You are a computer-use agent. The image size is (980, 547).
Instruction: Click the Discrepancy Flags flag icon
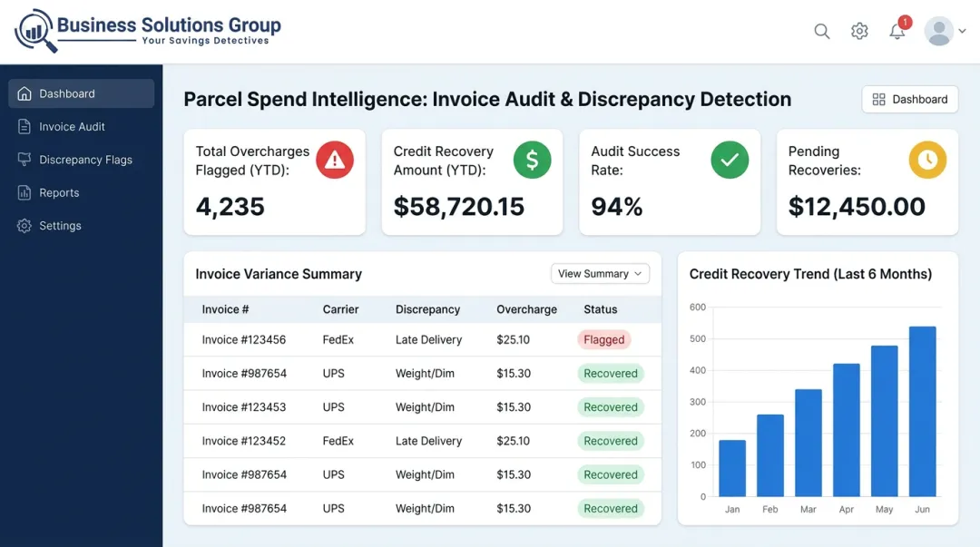24,160
